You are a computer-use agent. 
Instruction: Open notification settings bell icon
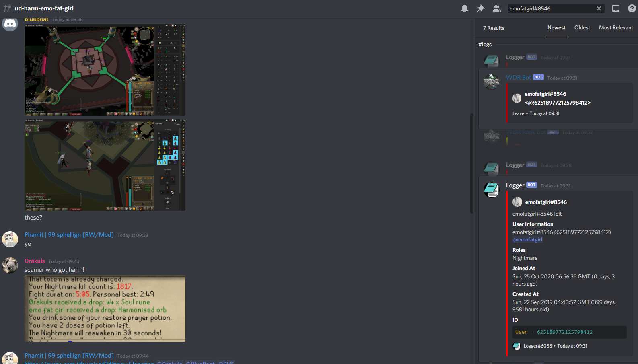(x=465, y=8)
